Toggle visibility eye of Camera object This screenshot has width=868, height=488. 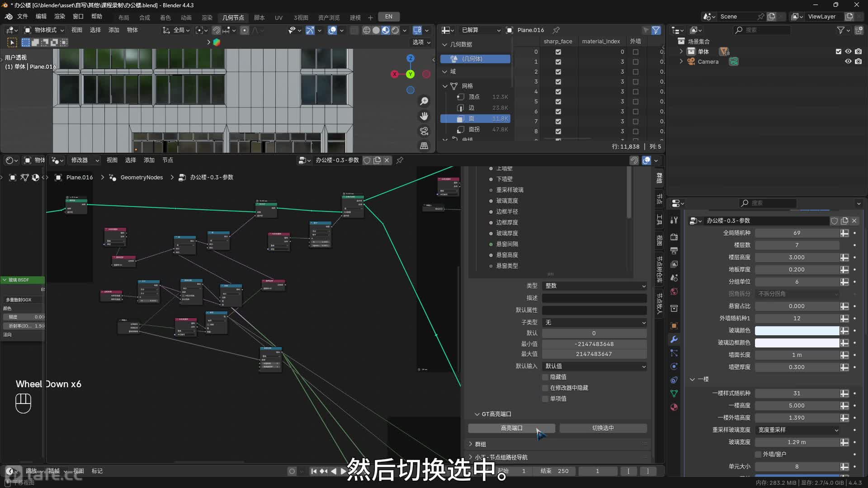coord(848,62)
